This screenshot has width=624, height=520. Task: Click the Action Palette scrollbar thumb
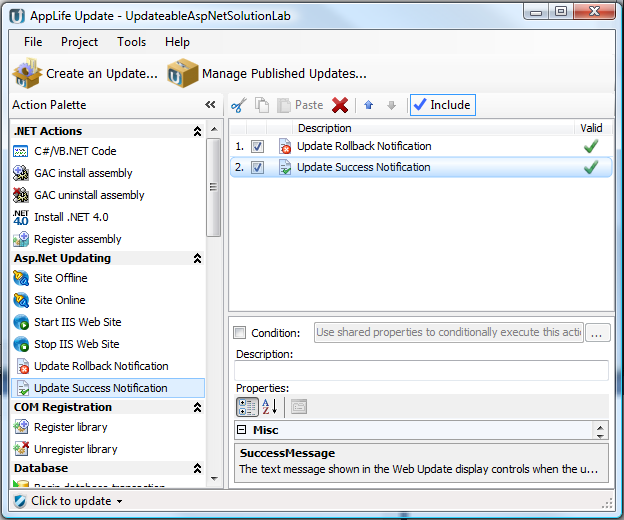214,187
